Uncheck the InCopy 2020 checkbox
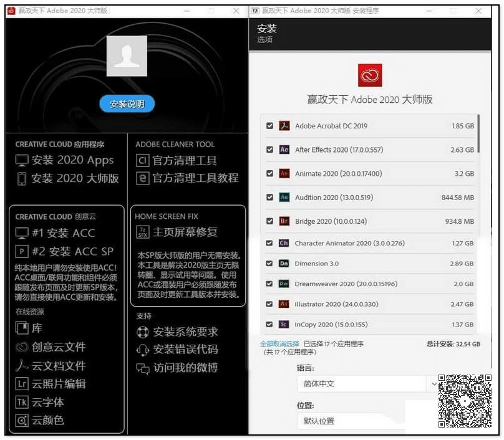Image resolution: width=504 pixels, height=440 pixels. pyautogui.click(x=269, y=324)
